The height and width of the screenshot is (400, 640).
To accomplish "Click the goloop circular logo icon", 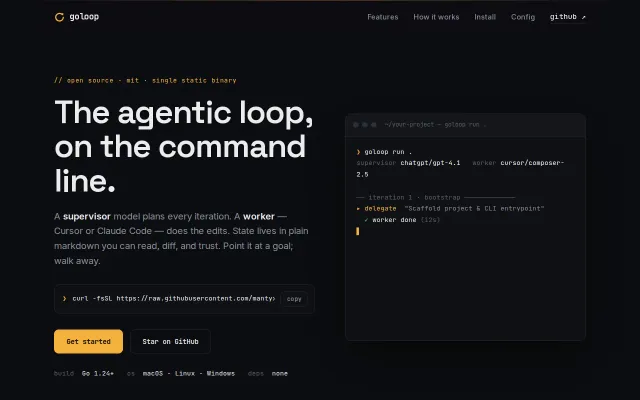I will pyautogui.click(x=59, y=17).
